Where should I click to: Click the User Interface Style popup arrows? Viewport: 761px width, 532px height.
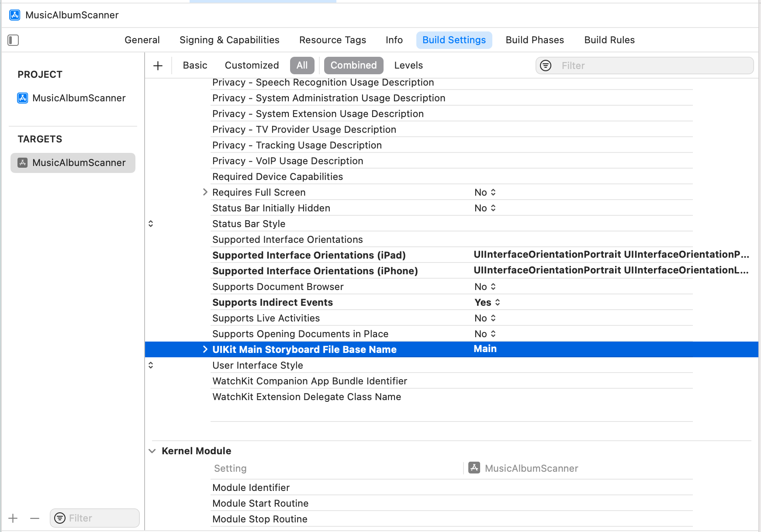[151, 365]
